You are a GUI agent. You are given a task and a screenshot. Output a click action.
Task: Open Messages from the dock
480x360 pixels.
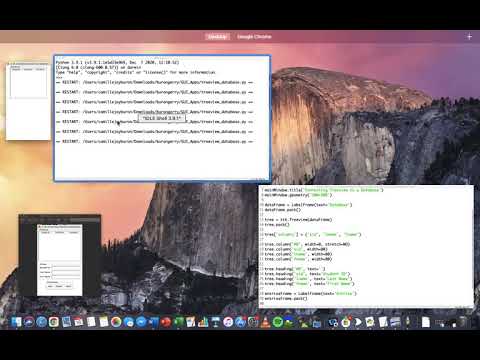(129, 322)
